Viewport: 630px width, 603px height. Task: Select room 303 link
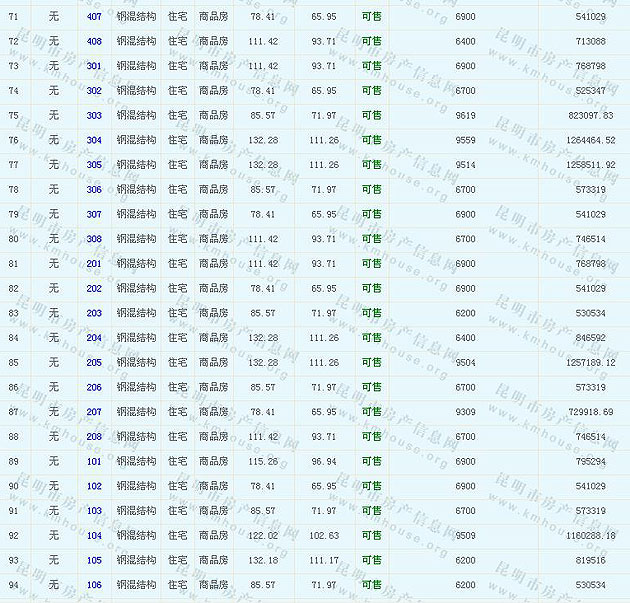pos(94,116)
